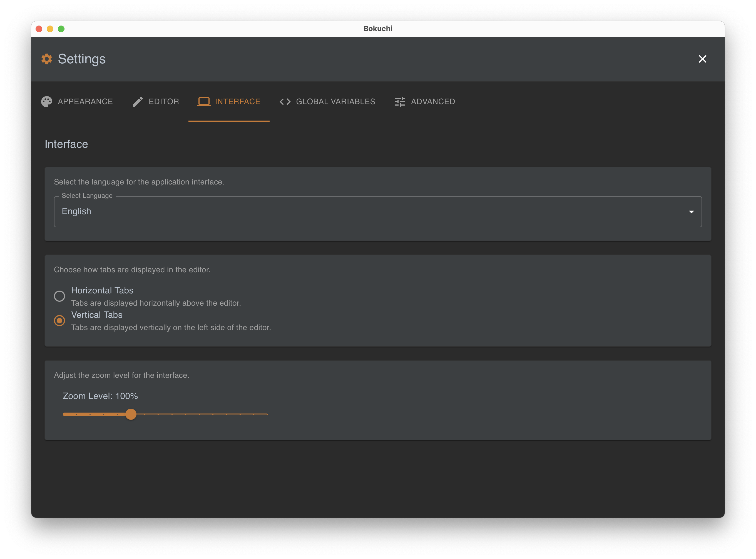
Task: Click the orange Settings gear icon
Action: (47, 59)
